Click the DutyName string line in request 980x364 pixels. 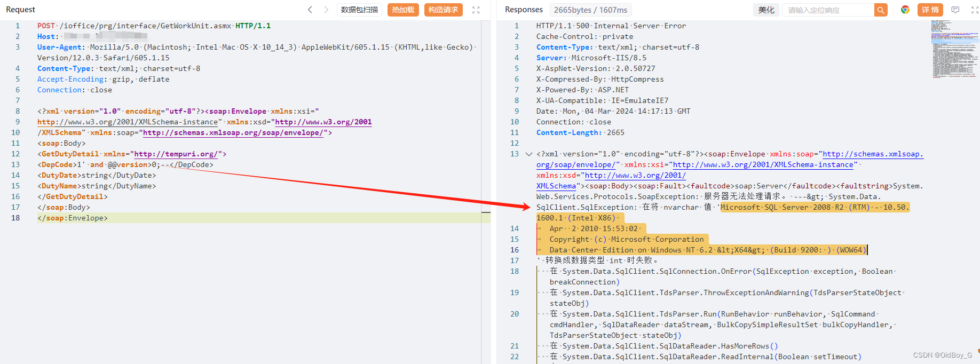[97, 186]
